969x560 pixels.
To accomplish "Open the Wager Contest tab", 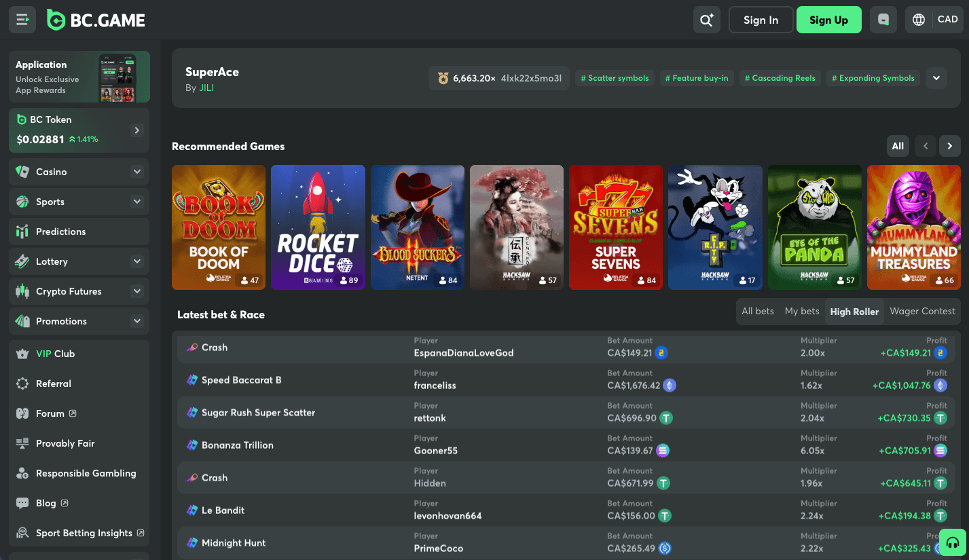I will click(922, 311).
